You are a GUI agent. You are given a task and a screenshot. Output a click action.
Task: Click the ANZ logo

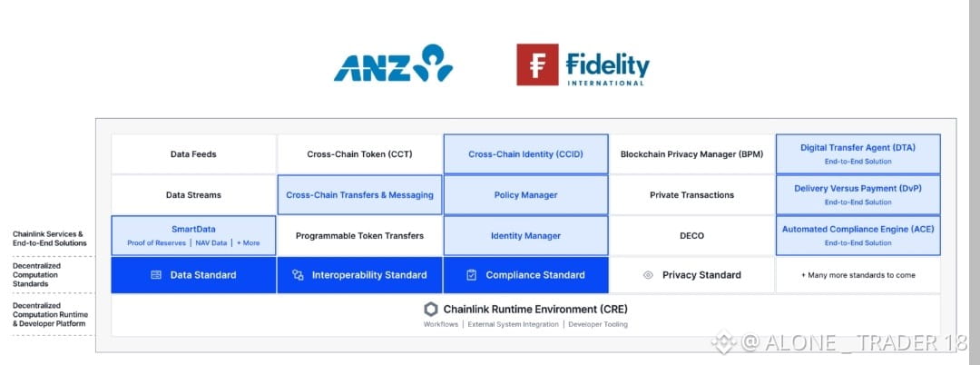(392, 64)
